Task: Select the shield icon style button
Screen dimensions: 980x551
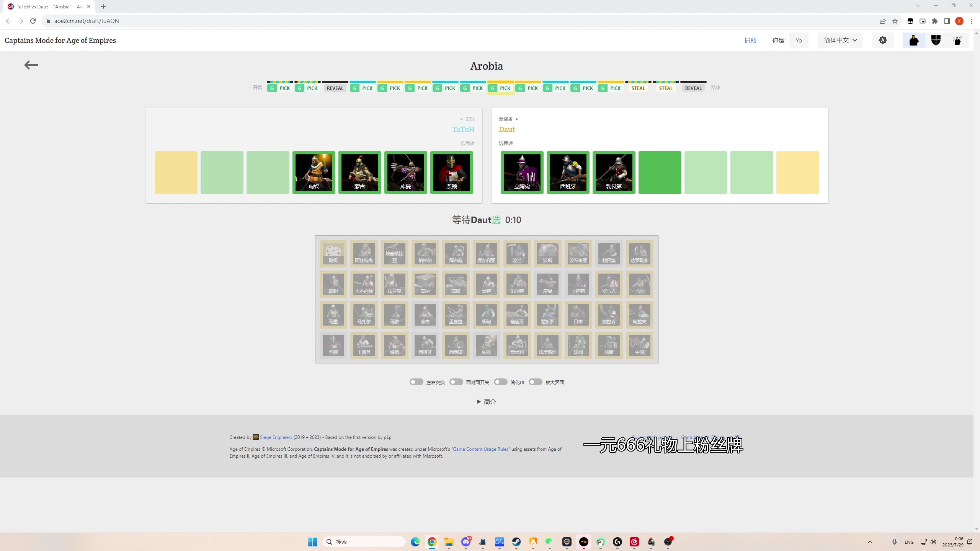Action: tap(936, 40)
